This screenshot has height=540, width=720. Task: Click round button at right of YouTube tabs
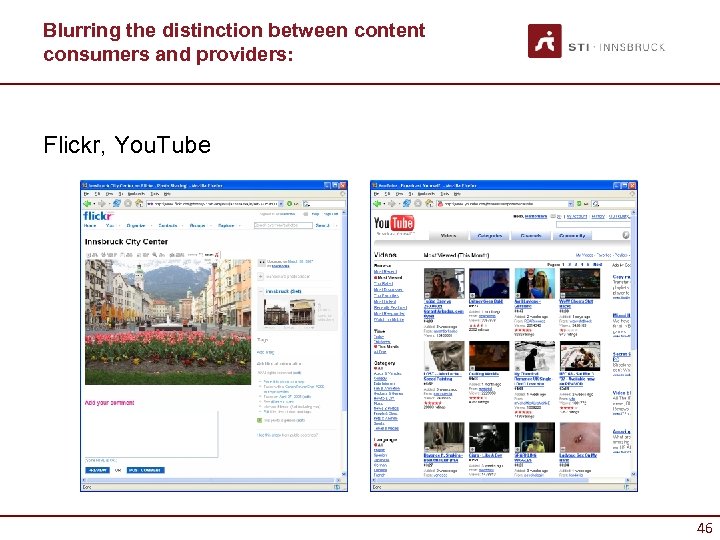pos(625,235)
